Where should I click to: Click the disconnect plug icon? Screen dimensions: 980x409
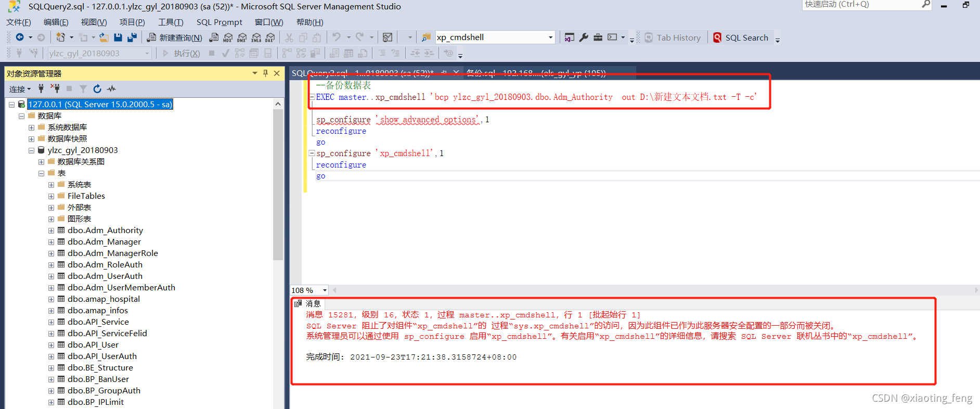click(x=55, y=88)
